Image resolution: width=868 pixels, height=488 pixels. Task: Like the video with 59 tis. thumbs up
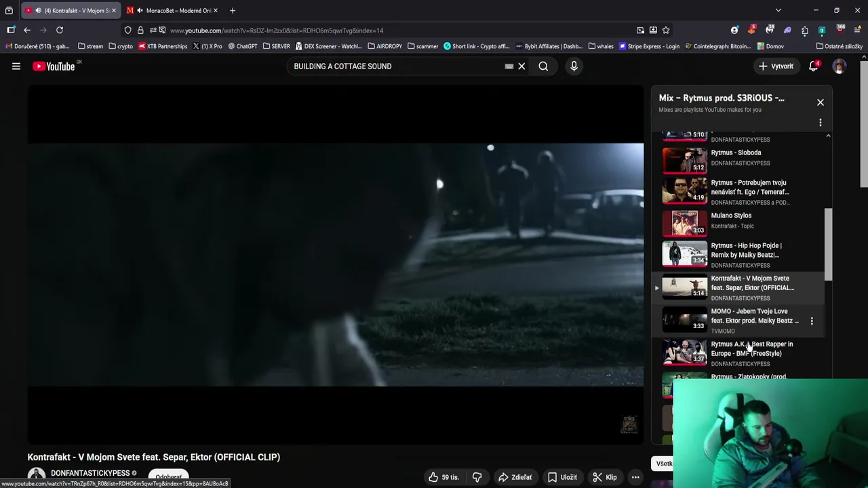click(x=443, y=477)
